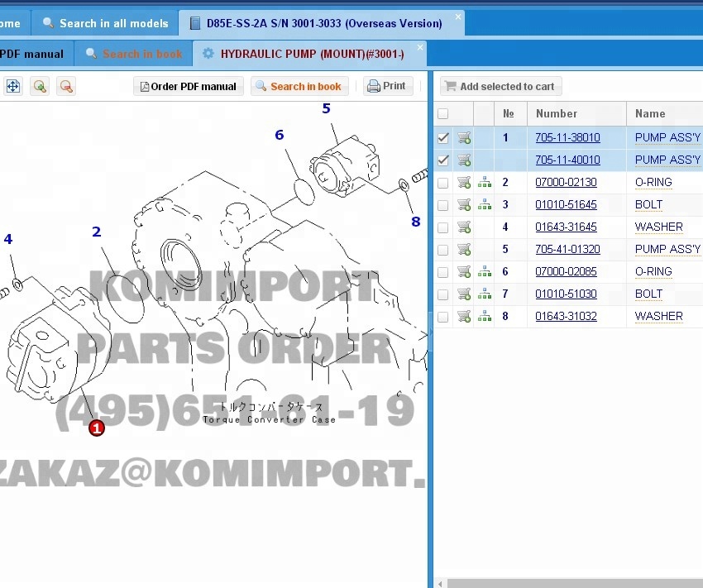Click callout number 5 on the diagram
The height and width of the screenshot is (588, 703).
pos(326,108)
